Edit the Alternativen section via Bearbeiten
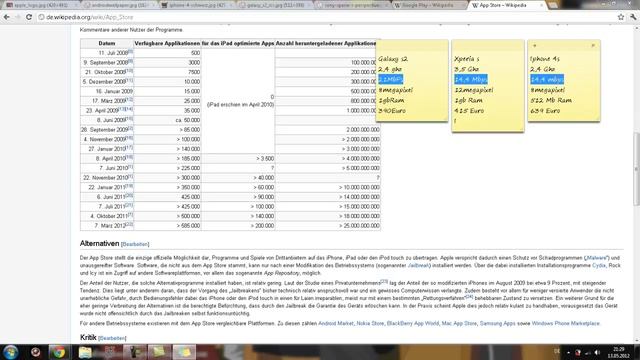The height and width of the screenshot is (360, 640). coord(135,244)
